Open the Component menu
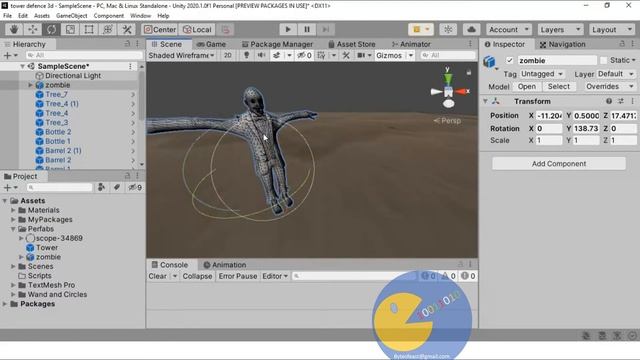The width and height of the screenshot is (640, 360). (x=109, y=16)
